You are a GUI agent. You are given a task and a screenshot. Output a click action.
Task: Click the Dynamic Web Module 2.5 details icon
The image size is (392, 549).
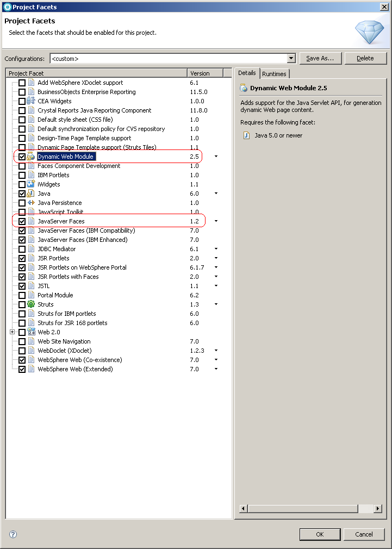click(x=244, y=88)
